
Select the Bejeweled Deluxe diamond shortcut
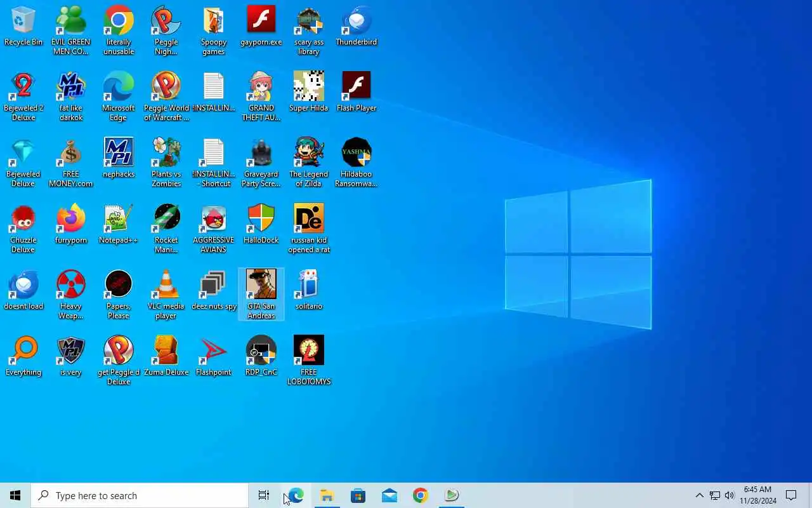23,163
